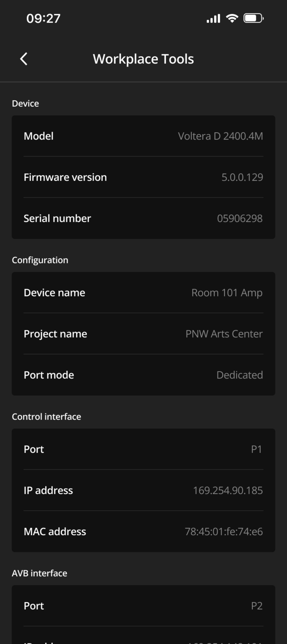Tap the Workplace Tools title
287x644 pixels.
pos(143,59)
